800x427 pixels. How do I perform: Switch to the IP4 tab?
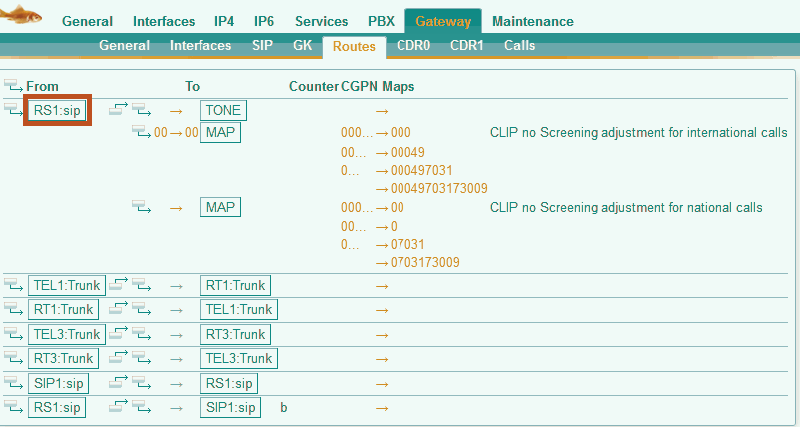coord(224,21)
